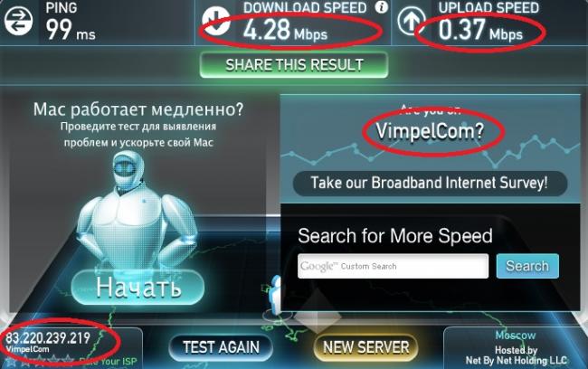Choose a different server with New Server
Image resolution: width=588 pixels, height=369 pixels.
click(366, 347)
